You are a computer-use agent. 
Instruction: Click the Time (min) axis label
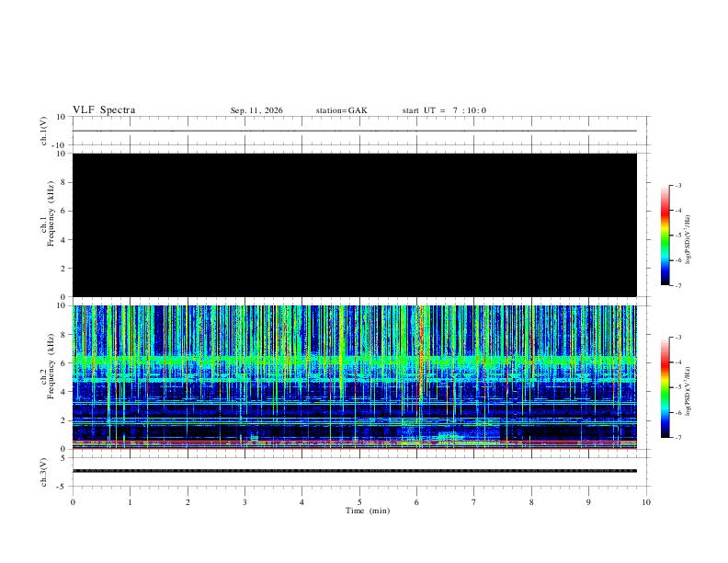(368, 511)
